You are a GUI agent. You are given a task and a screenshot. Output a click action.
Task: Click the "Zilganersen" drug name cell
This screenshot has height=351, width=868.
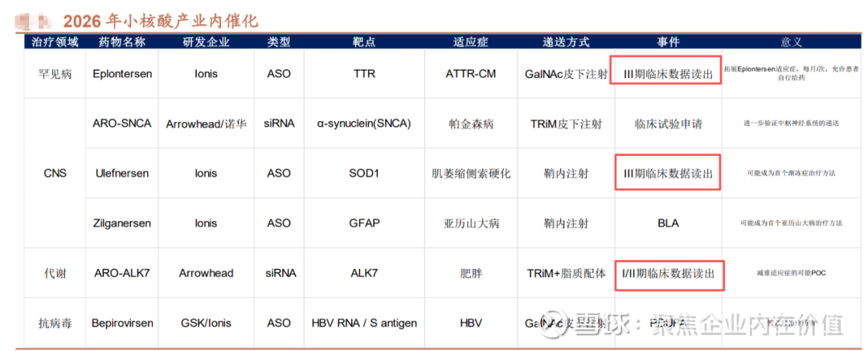(x=122, y=223)
